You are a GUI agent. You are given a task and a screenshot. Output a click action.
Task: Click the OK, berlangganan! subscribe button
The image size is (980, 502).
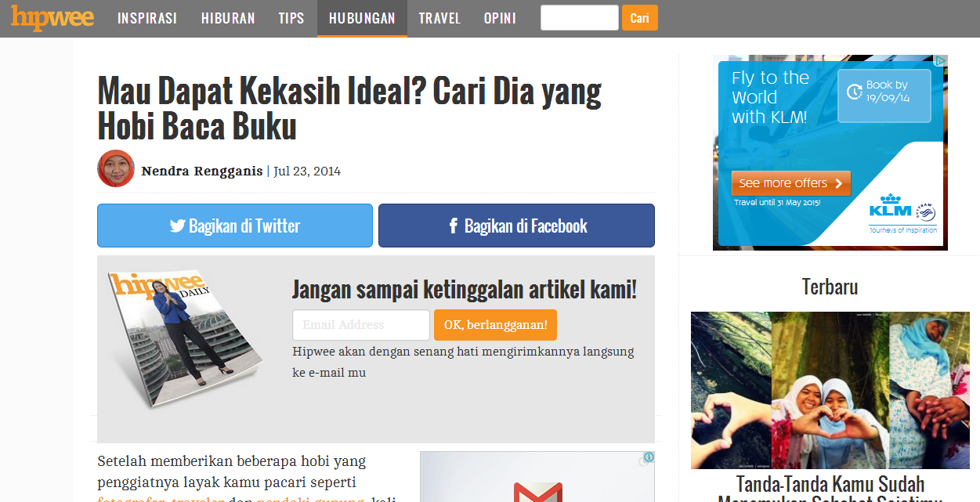[x=495, y=325]
